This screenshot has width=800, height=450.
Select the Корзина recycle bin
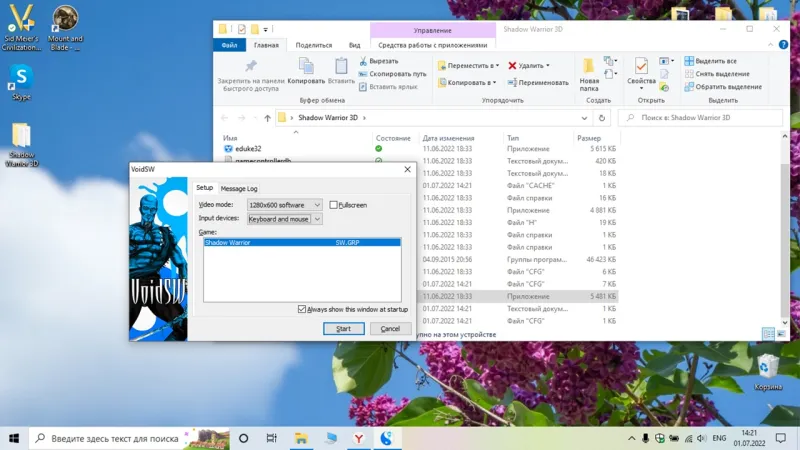tap(768, 372)
